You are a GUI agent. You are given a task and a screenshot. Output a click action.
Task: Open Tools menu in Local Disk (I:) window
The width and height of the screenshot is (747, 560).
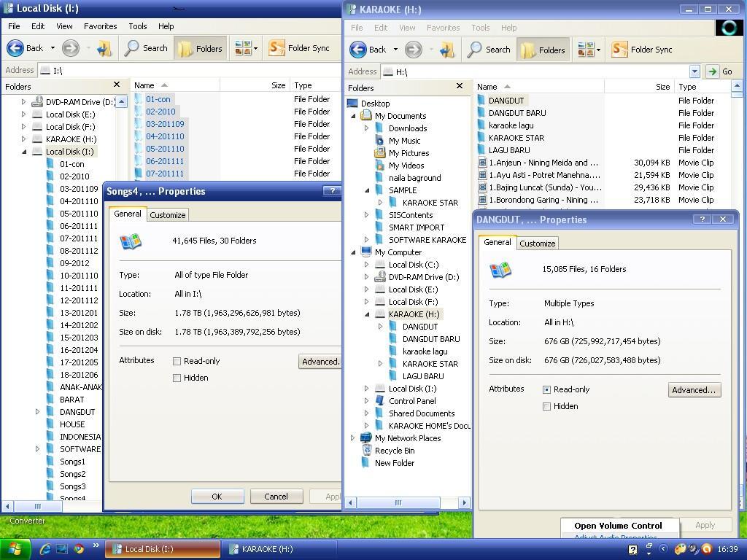coord(138,26)
